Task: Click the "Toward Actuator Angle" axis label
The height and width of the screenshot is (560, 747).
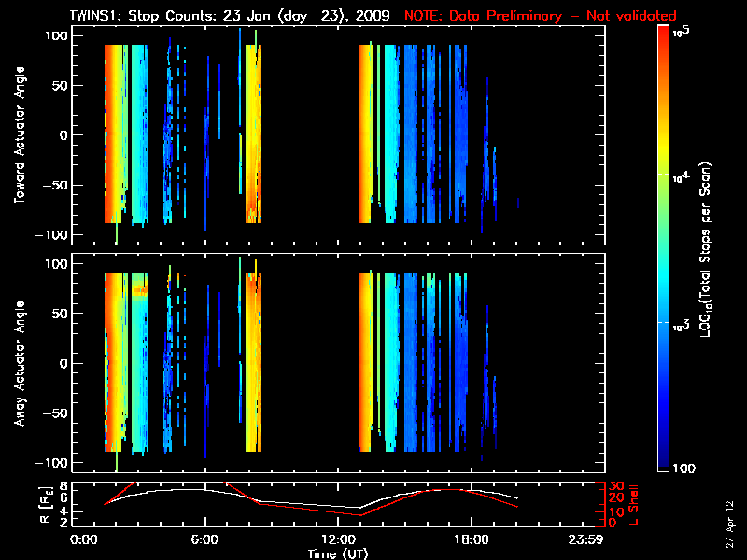Action: tap(18, 135)
